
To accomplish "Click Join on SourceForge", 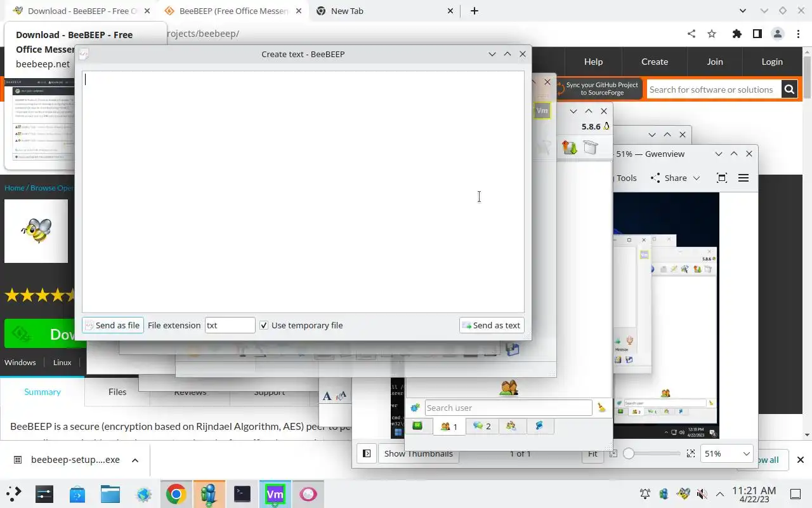I will [715, 62].
